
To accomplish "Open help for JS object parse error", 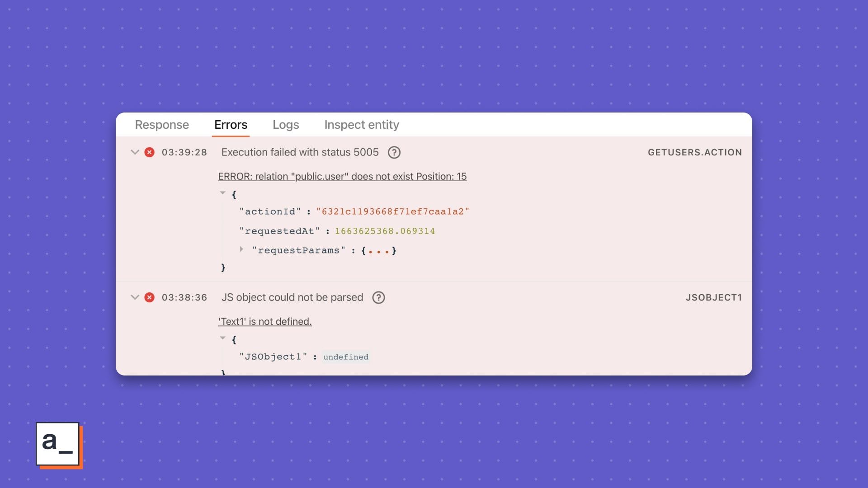I will coord(378,297).
